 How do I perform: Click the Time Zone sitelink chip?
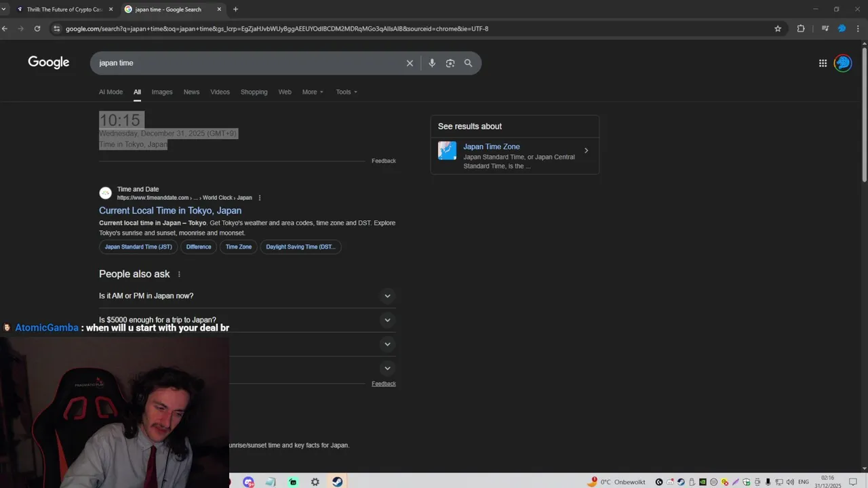(239, 247)
